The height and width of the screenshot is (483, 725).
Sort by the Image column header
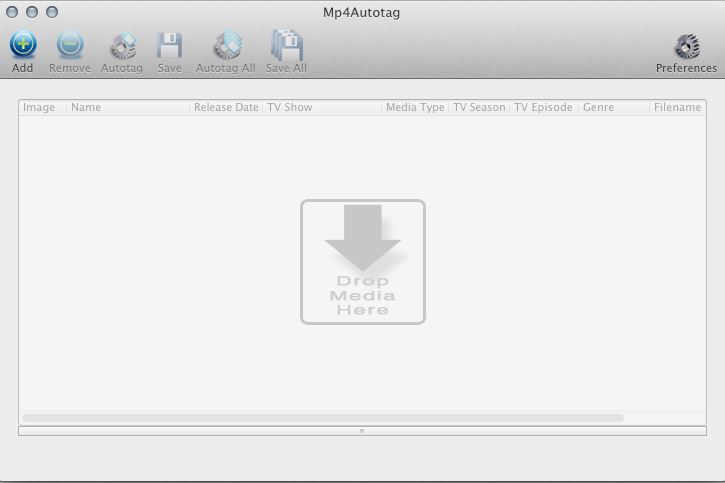coord(41,108)
